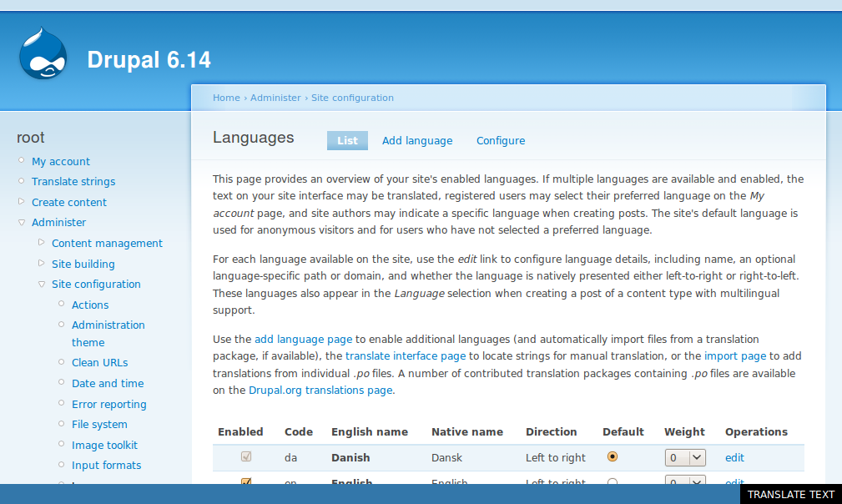
Task: Click the Enabled column header
Action: (240, 432)
